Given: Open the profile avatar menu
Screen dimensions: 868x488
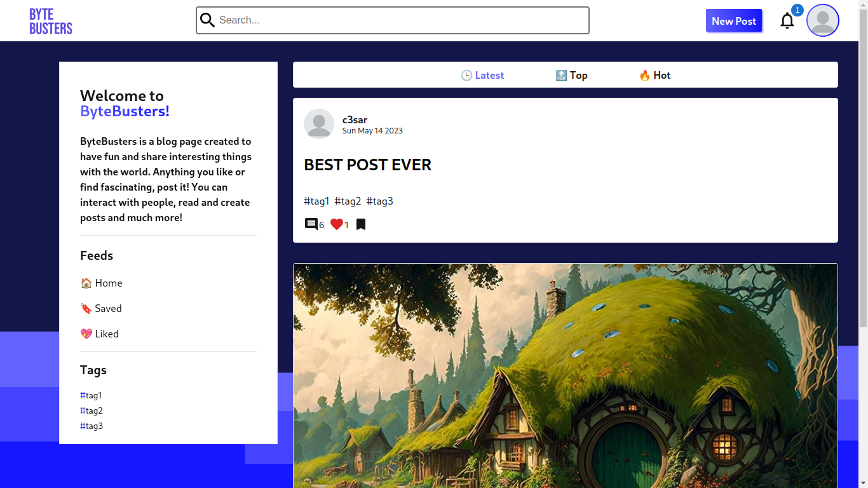Looking at the screenshot, I should point(823,20).
